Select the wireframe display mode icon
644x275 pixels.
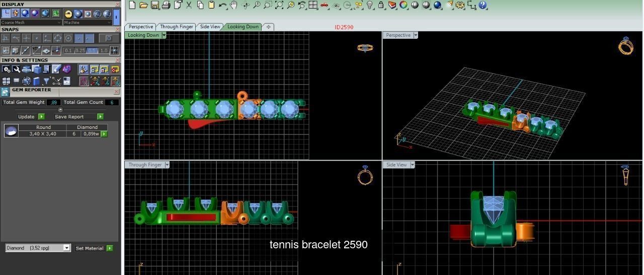point(6,14)
